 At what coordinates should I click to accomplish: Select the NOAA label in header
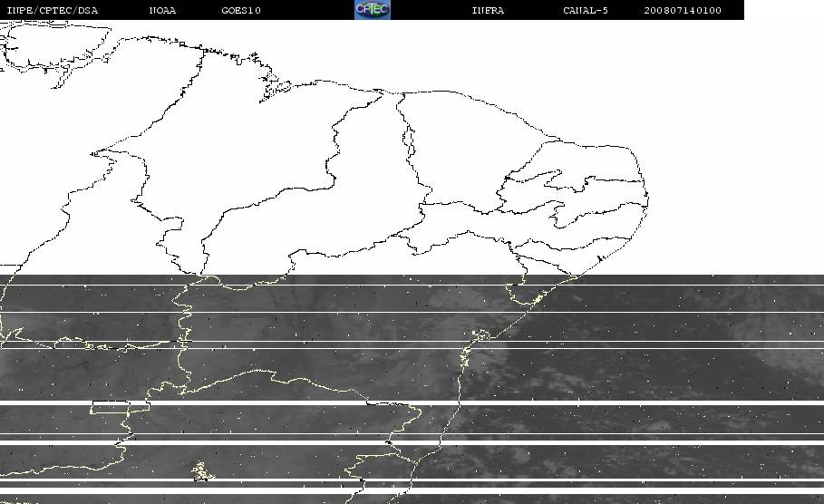tap(162, 10)
